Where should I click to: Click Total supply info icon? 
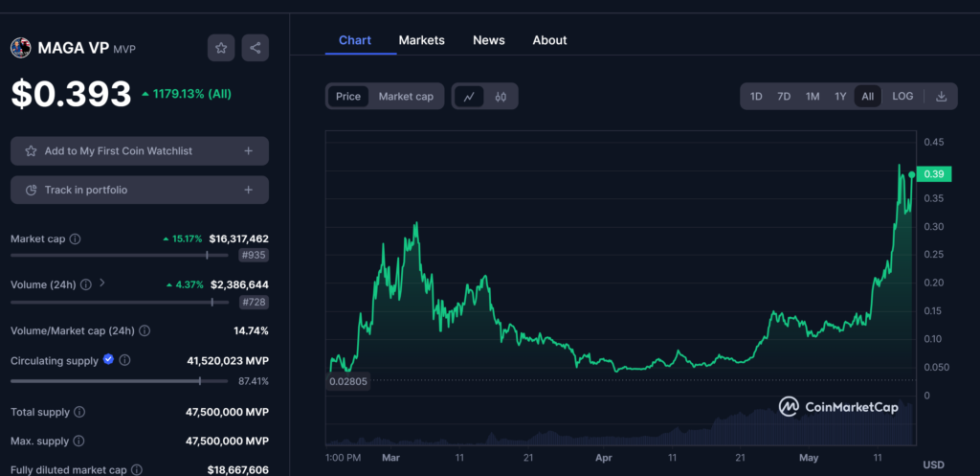click(x=79, y=412)
